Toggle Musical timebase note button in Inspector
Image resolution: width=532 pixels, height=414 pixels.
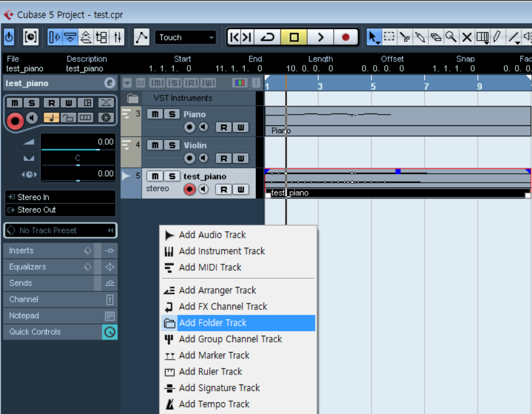[x=51, y=118]
